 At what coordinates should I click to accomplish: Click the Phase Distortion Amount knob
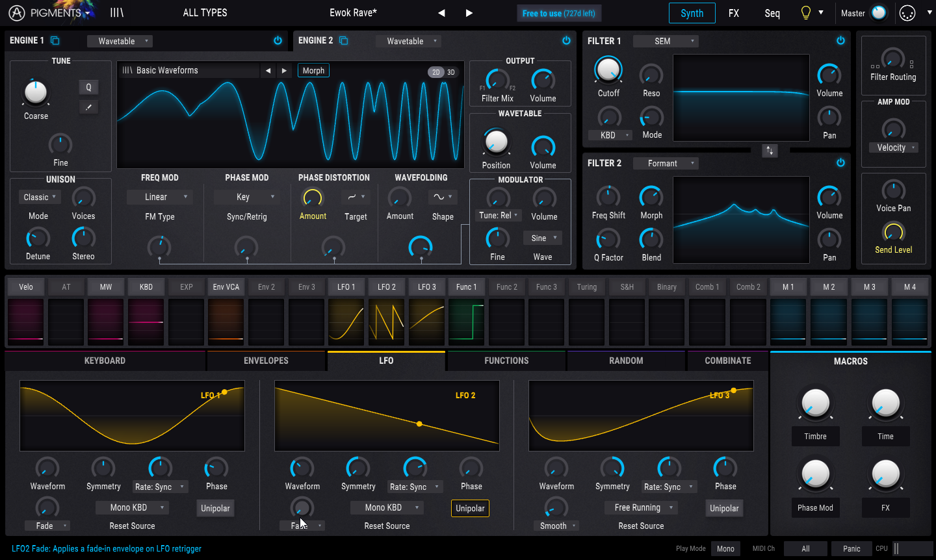313,197
